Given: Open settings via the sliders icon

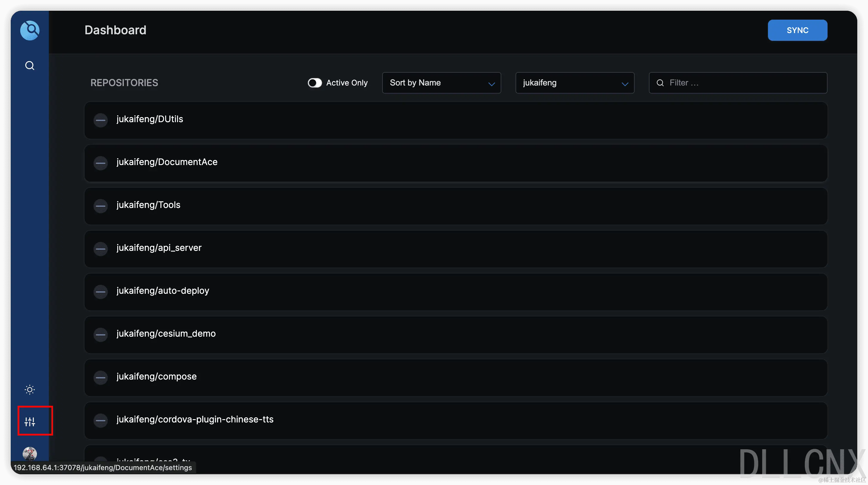Looking at the screenshot, I should (x=30, y=421).
